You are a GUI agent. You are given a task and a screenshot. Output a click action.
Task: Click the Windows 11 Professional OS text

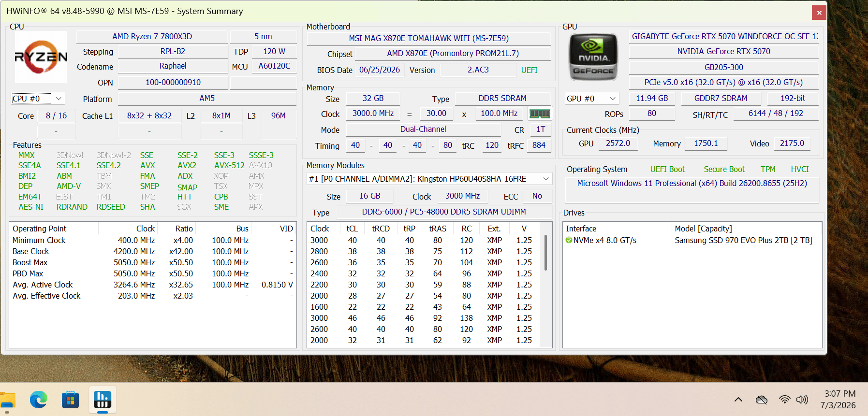pos(692,184)
